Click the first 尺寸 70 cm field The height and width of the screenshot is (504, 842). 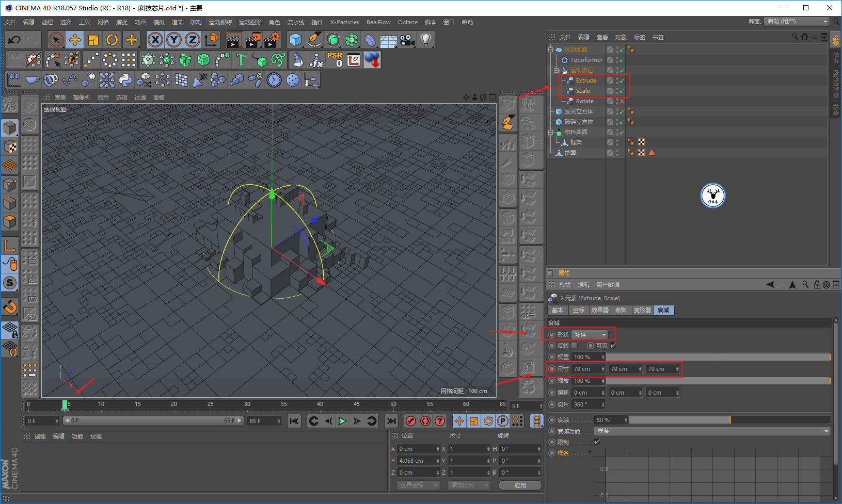tap(588, 369)
